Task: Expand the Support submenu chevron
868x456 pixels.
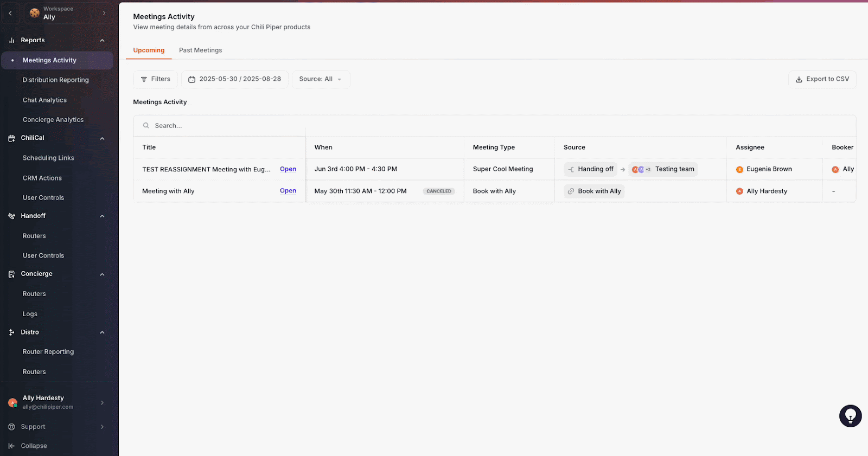Action: click(102, 427)
